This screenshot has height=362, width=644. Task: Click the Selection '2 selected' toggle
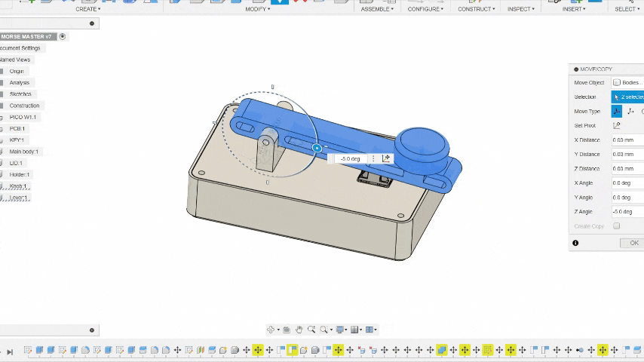click(627, 97)
